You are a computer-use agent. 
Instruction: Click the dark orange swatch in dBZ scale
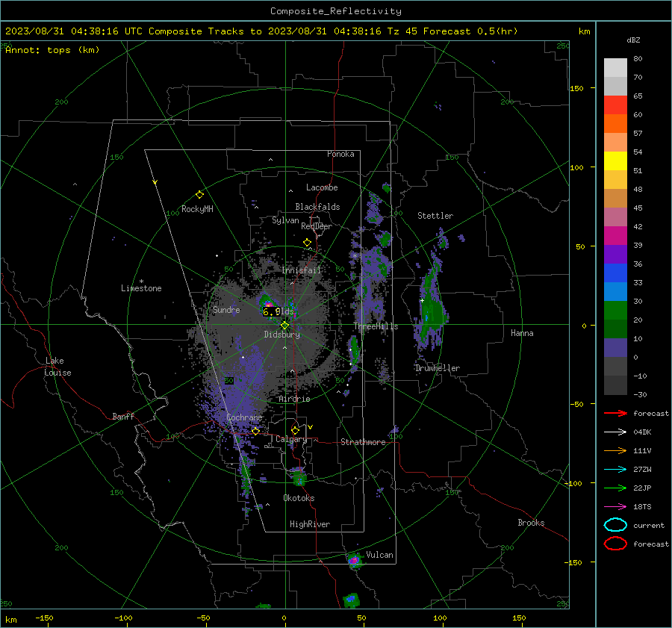(x=615, y=124)
